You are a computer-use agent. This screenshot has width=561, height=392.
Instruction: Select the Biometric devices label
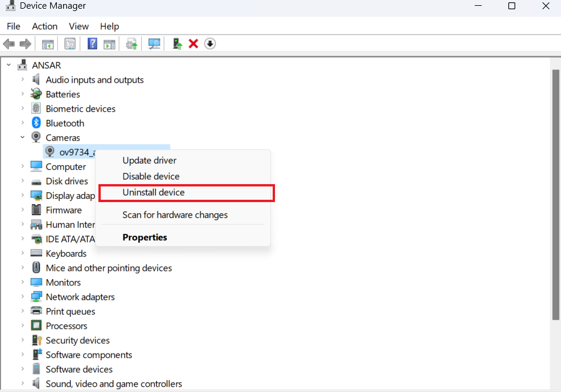[80, 108]
